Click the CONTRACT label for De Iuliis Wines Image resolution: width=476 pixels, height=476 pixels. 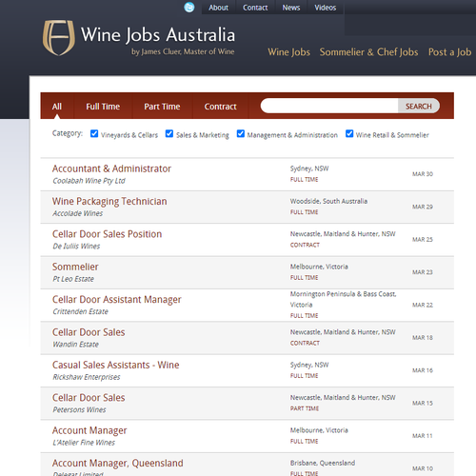(x=305, y=245)
